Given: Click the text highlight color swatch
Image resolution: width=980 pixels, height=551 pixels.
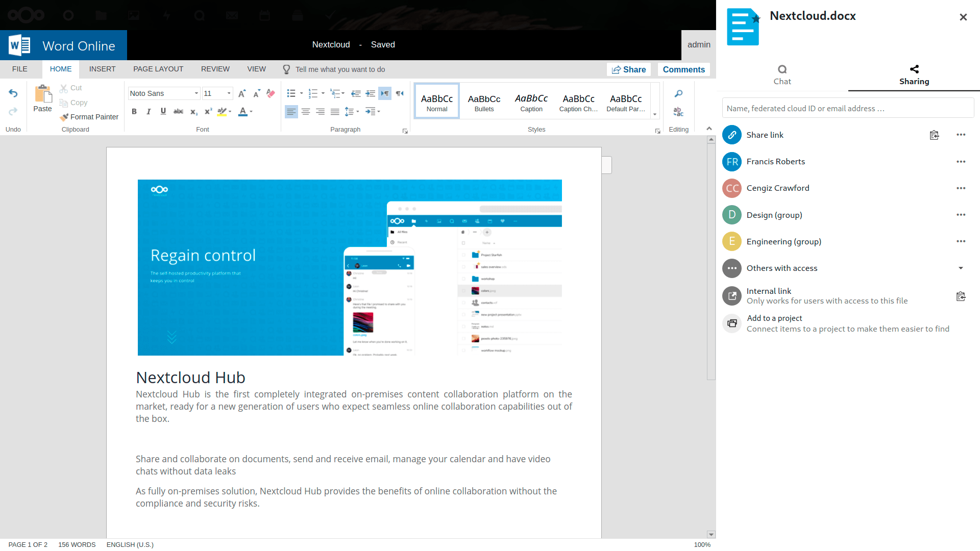Looking at the screenshot, I should click(x=222, y=116).
